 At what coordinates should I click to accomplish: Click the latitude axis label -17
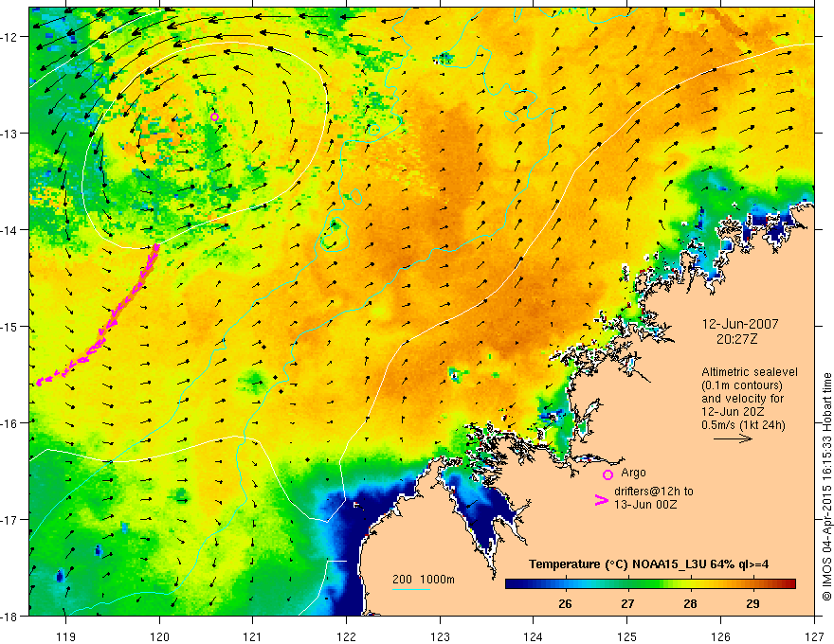pyautogui.click(x=10, y=519)
